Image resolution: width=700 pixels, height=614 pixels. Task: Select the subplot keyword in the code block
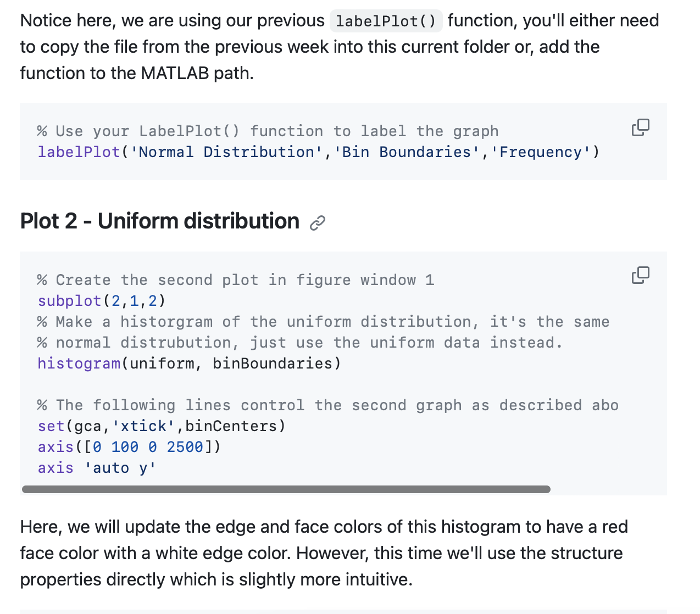click(x=69, y=300)
